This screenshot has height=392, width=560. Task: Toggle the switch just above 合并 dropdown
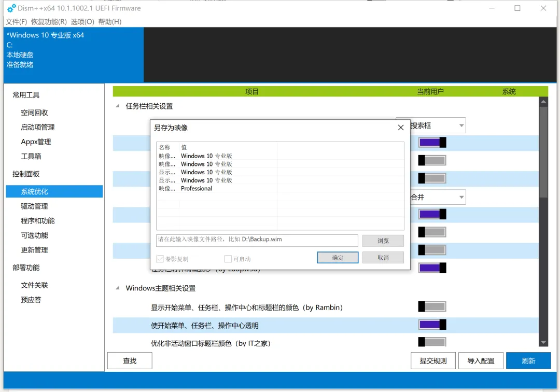coord(432,178)
